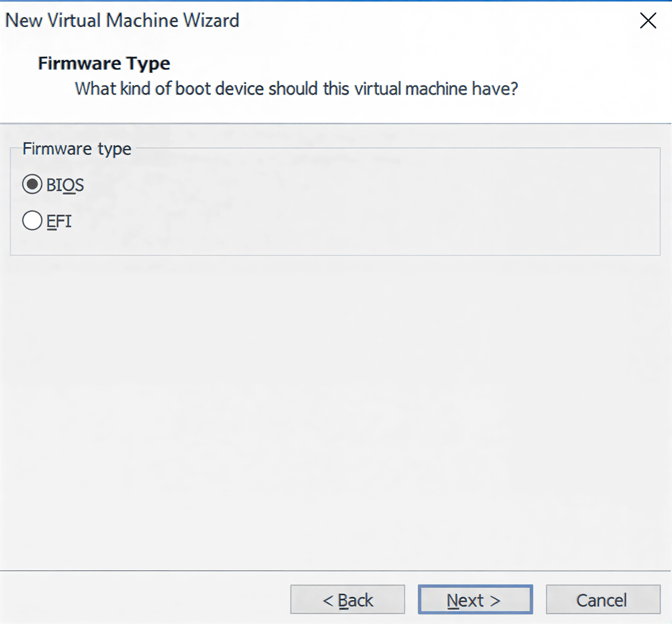Go to previous page with Back

(347, 599)
